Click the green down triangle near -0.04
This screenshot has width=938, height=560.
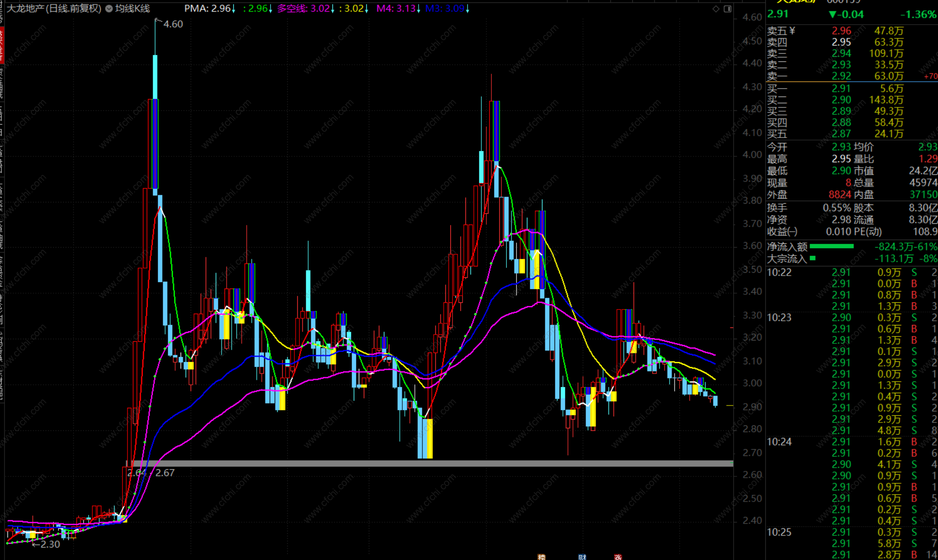coord(833,15)
